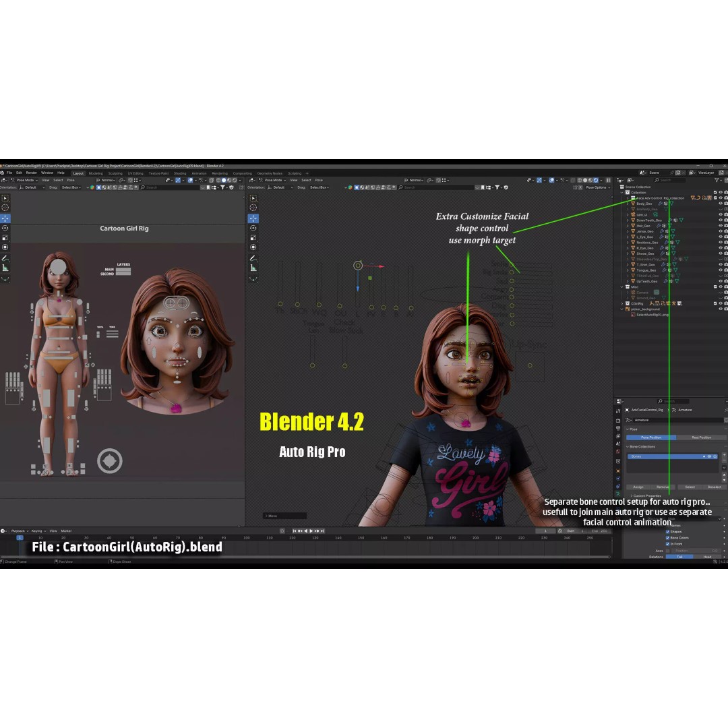Click the Head button next to Relations

[707, 557]
